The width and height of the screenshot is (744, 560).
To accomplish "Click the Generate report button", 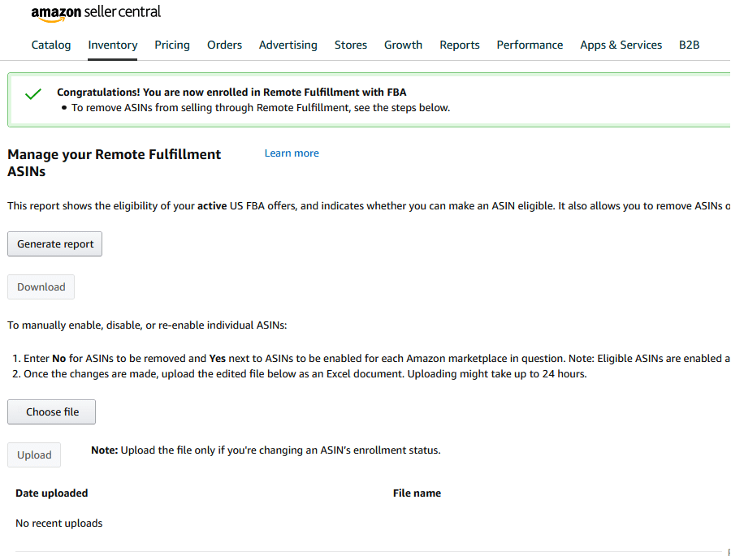I will coord(55,243).
